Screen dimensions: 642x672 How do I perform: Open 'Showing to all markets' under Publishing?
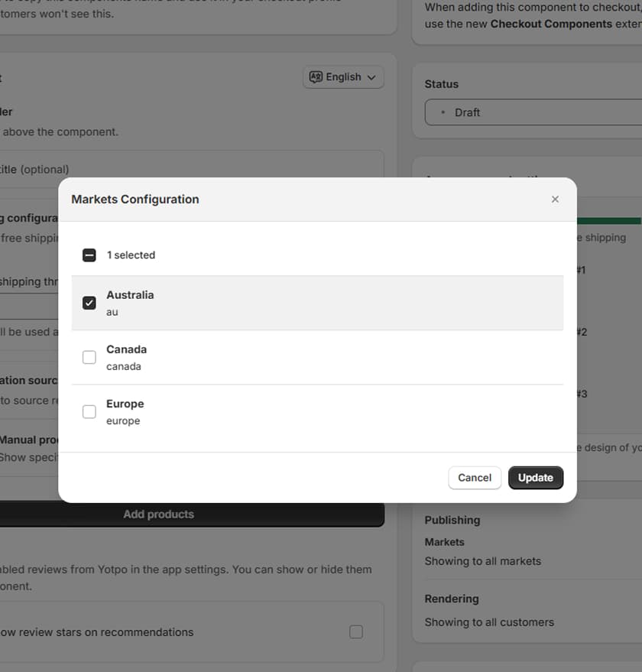pyautogui.click(x=483, y=560)
